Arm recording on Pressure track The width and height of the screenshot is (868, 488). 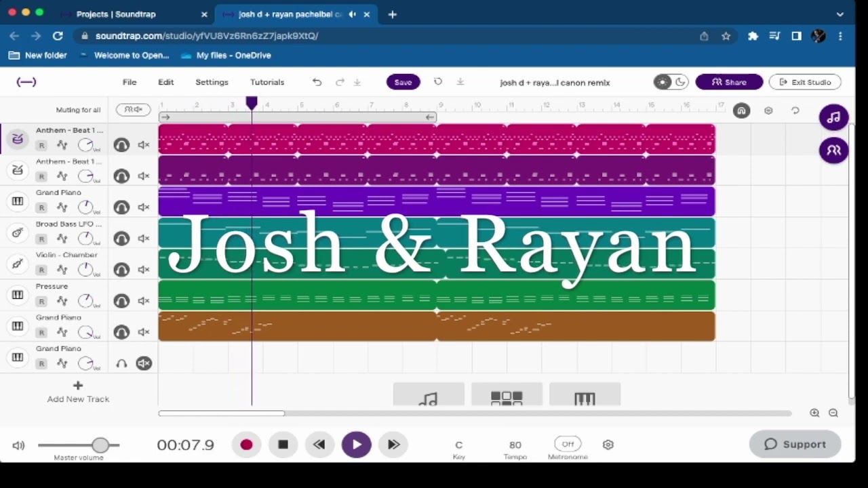[x=41, y=301]
